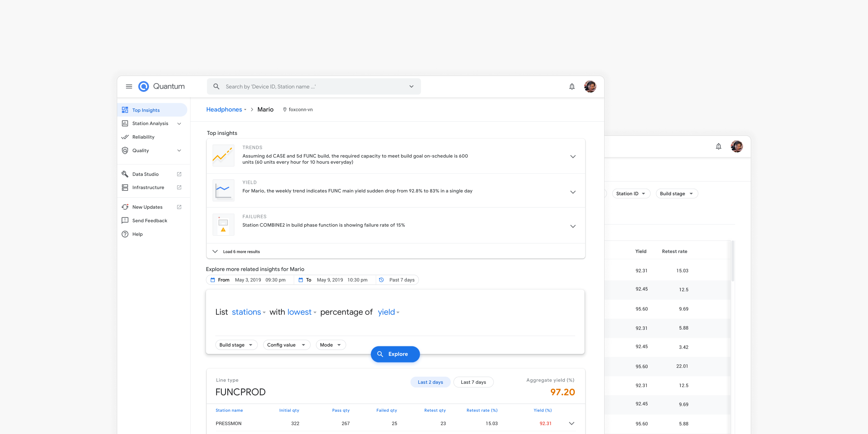Click the Past 7 days history icon
This screenshot has height=434, width=868.
(381, 280)
